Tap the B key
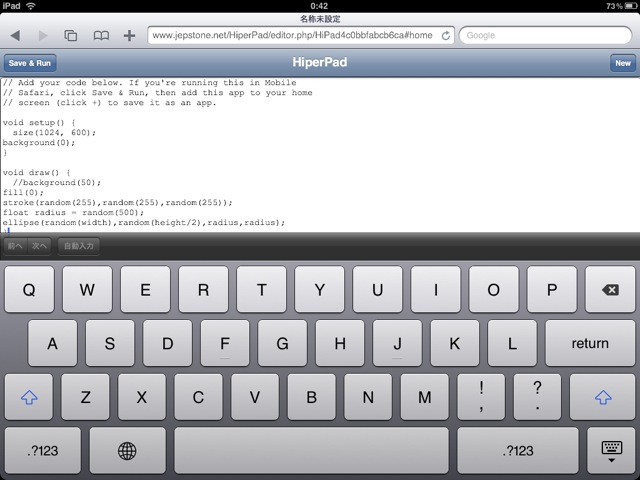Image resolution: width=640 pixels, height=480 pixels. point(311,397)
